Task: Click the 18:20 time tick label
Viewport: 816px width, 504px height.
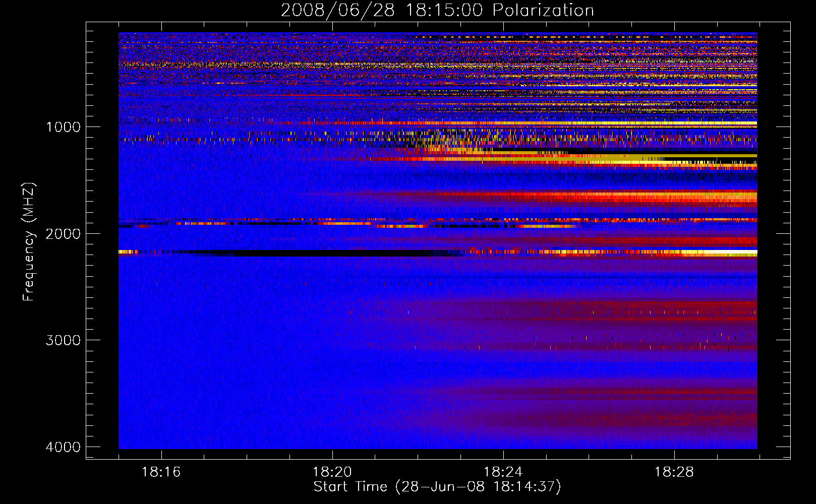Action: tap(332, 472)
